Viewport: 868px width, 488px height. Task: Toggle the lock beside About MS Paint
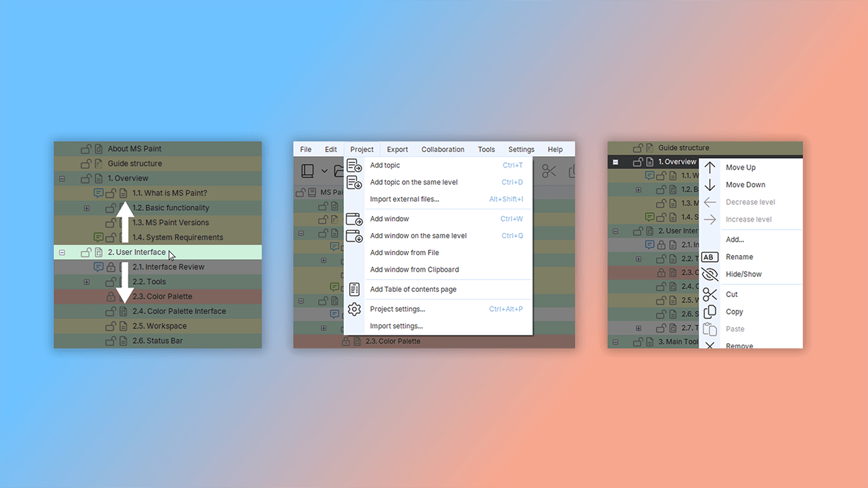pos(85,149)
